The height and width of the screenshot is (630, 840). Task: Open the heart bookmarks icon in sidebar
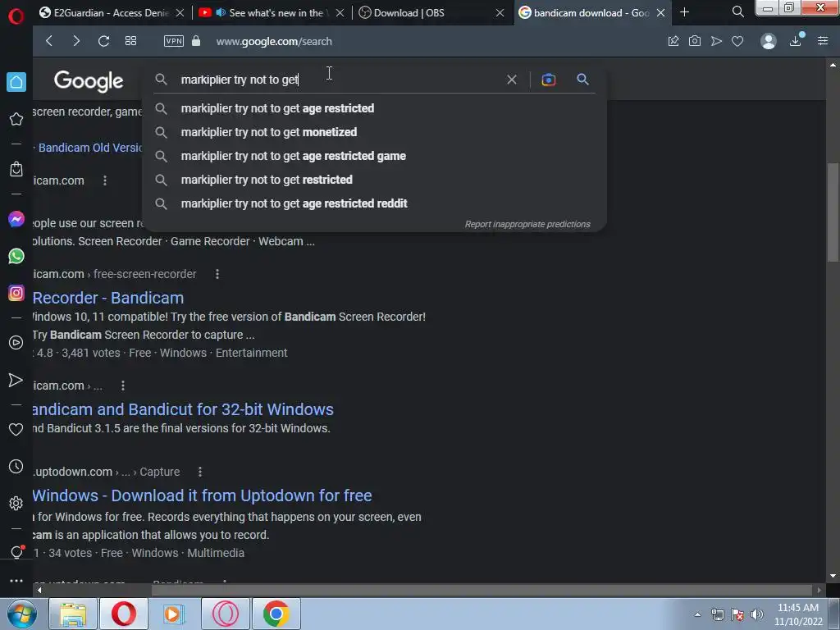point(16,430)
